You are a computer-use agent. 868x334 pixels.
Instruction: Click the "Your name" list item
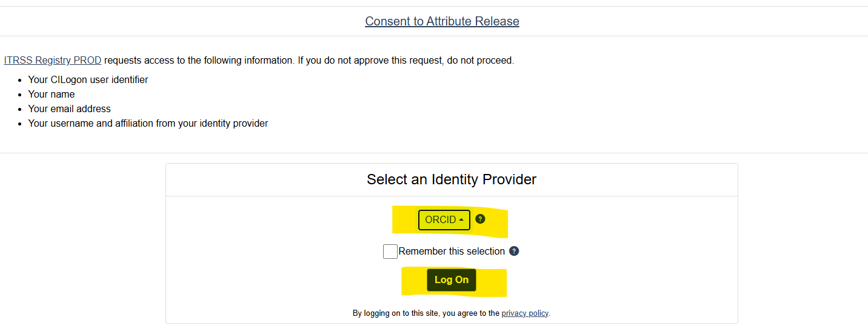pyautogui.click(x=52, y=94)
